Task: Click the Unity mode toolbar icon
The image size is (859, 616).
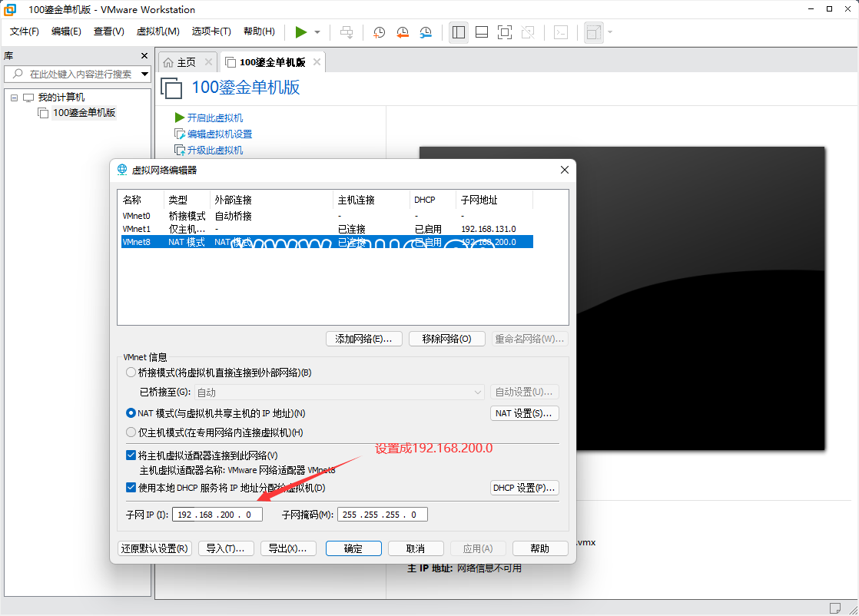Action: (x=528, y=32)
